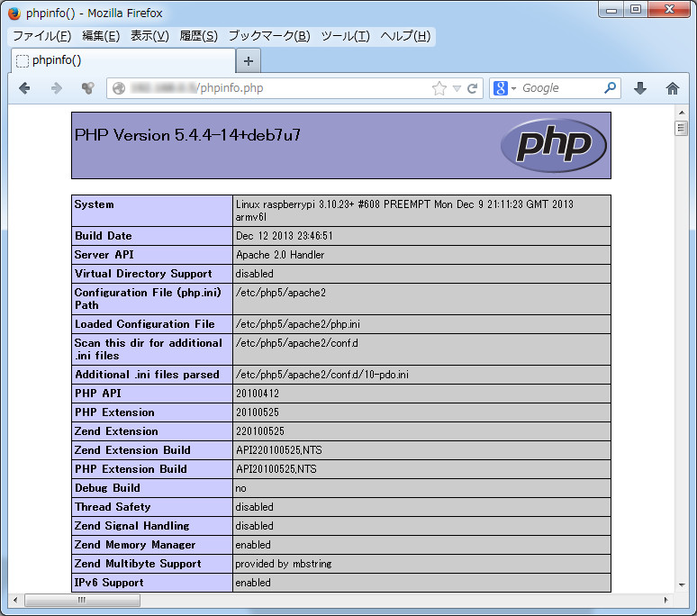Click the vertical scrollbar thumb
697x616 pixels.
click(681, 129)
